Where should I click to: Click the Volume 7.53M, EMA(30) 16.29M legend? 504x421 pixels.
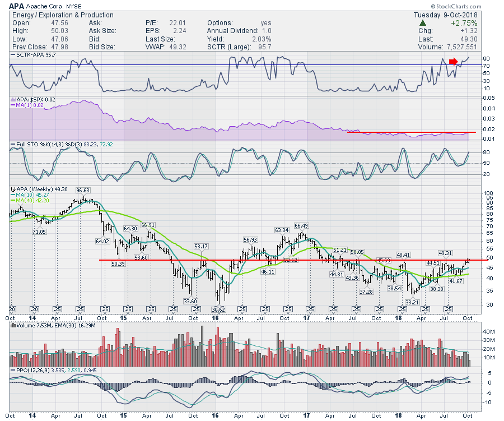click(53, 325)
